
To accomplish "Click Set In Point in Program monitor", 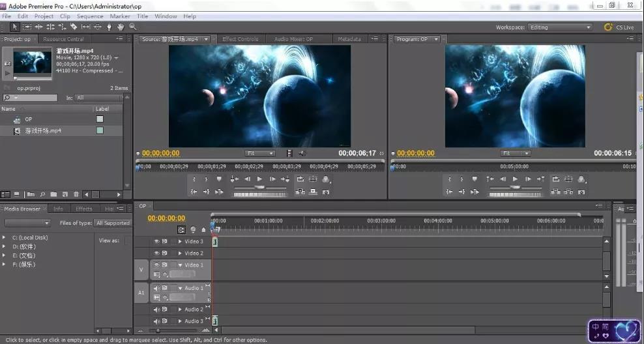I will [449, 179].
